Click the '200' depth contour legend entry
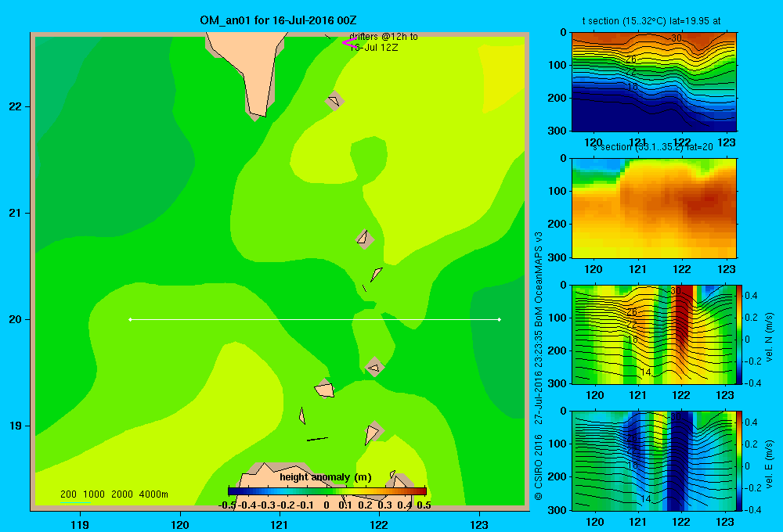 point(68,494)
